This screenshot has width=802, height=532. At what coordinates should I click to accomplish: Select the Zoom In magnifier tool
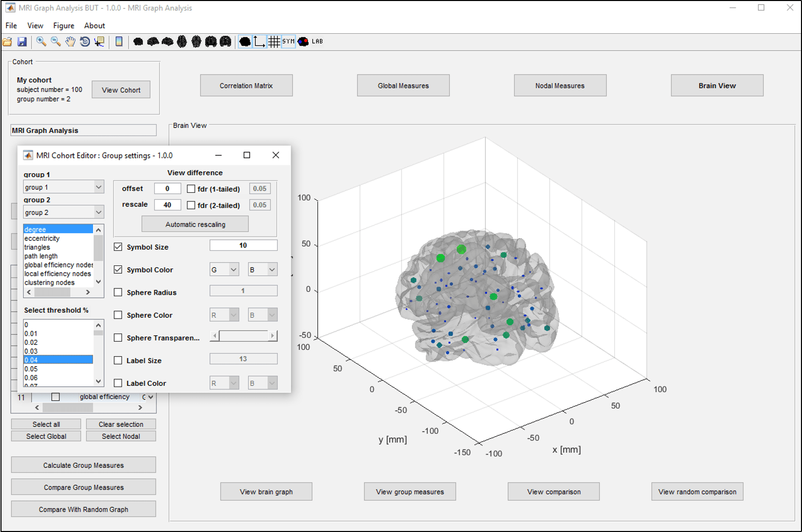tap(41, 42)
